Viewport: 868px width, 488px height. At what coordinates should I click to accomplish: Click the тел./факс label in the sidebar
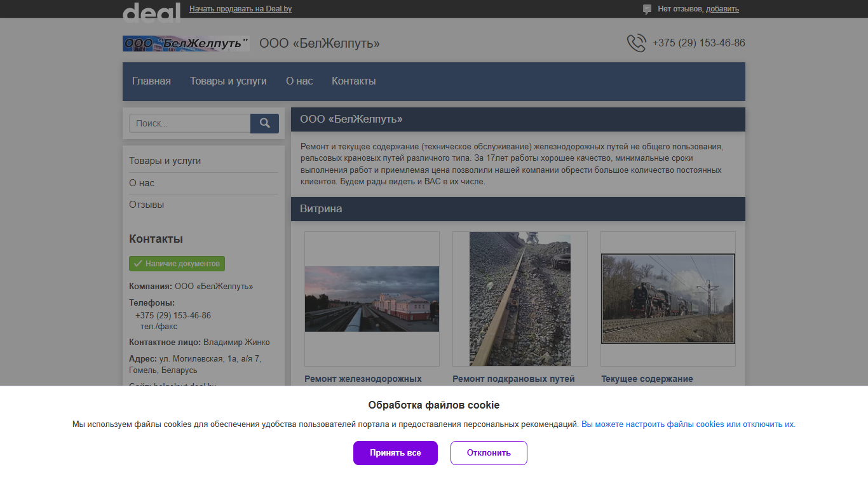[159, 327]
